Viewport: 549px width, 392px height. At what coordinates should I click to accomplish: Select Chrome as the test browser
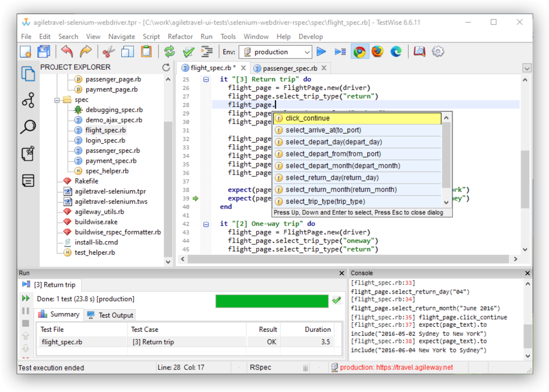[x=359, y=52]
